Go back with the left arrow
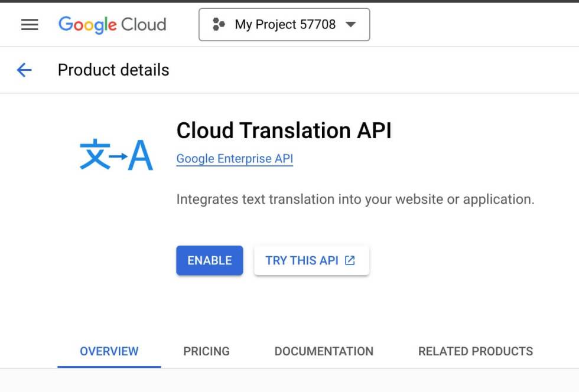 [24, 70]
